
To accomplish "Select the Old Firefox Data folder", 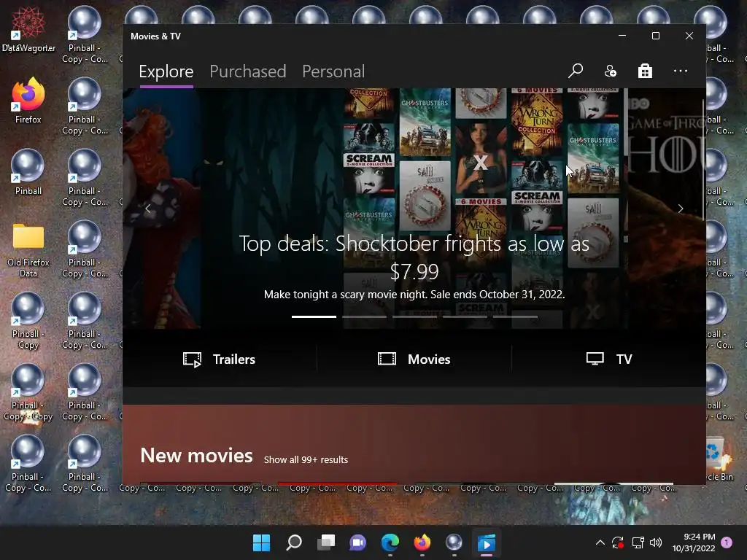I will point(28,249).
